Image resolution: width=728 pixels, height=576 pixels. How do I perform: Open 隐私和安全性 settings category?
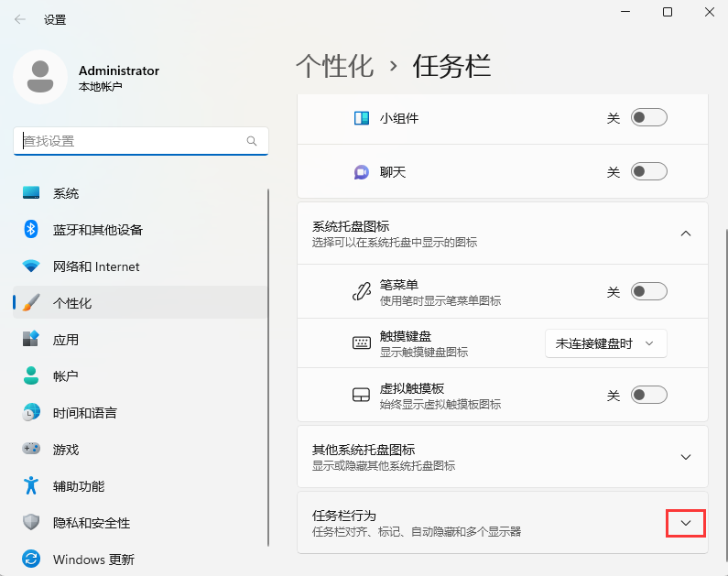140,522
